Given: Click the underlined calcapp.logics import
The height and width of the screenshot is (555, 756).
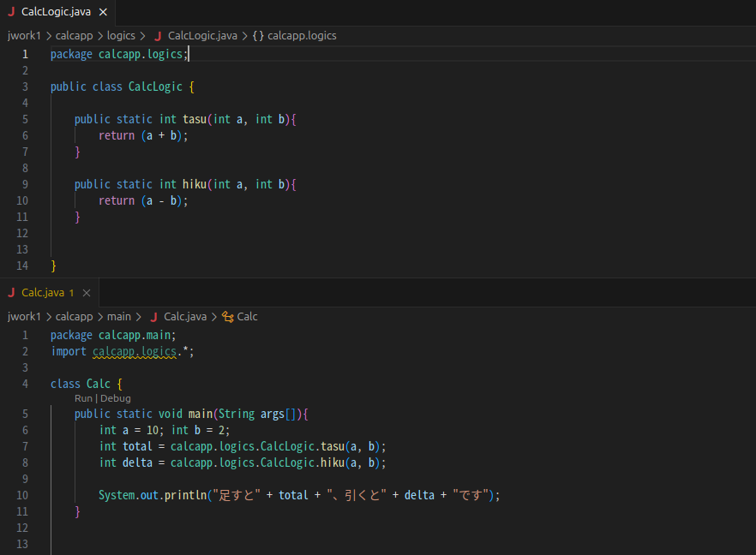Looking at the screenshot, I should coord(135,352).
